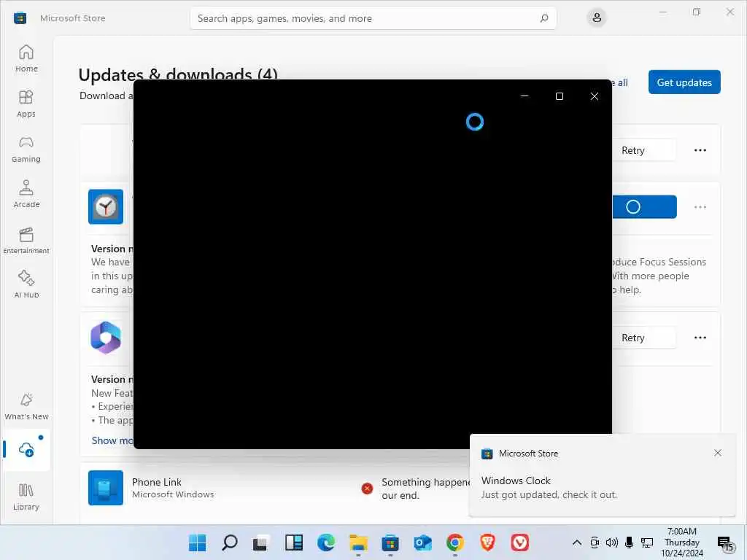Open the Gaming section
747x560 pixels.
[26, 149]
